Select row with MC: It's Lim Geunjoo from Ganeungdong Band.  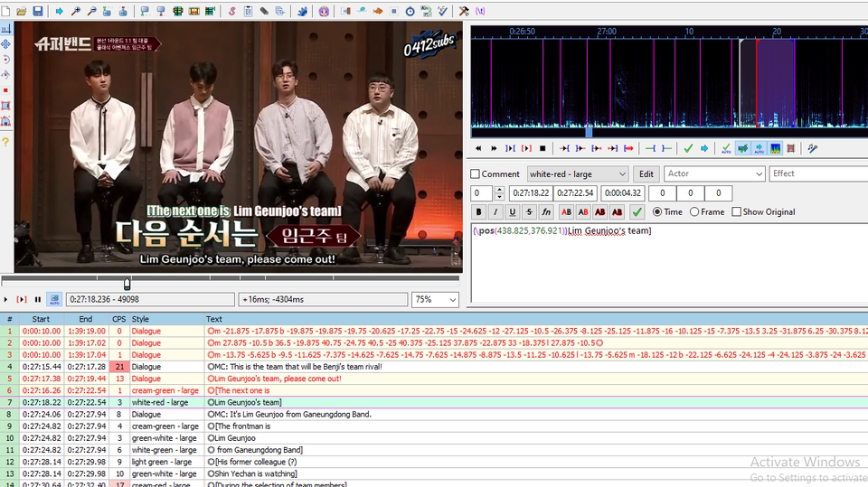[x=434, y=415]
